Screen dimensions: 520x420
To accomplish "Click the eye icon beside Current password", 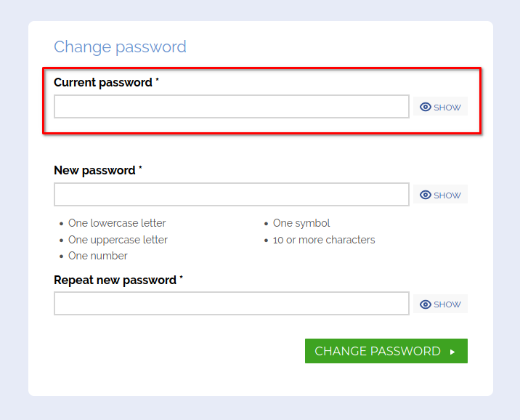I will click(426, 107).
